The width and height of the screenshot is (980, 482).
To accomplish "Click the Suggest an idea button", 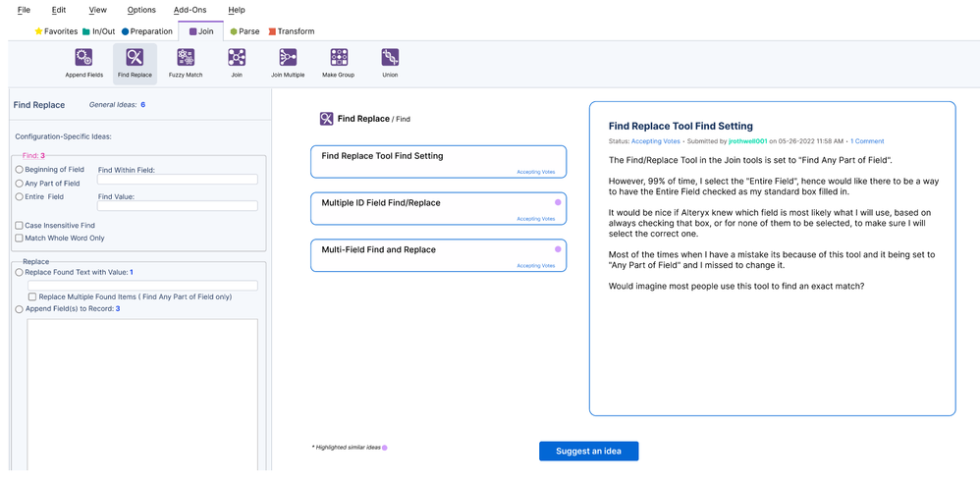I will coord(589,452).
